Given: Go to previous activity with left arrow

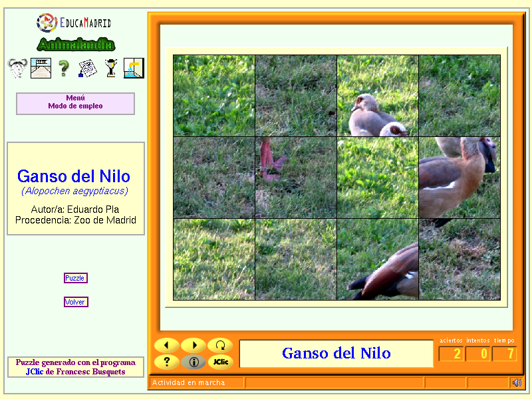Looking at the screenshot, I should coord(167,345).
